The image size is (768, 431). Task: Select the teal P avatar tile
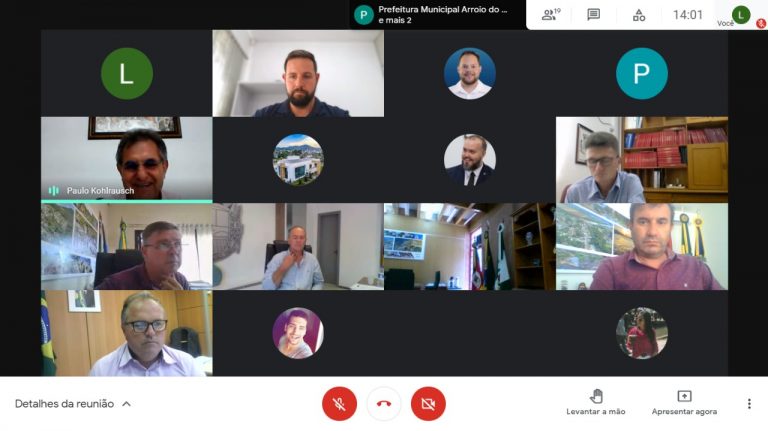[x=642, y=73]
